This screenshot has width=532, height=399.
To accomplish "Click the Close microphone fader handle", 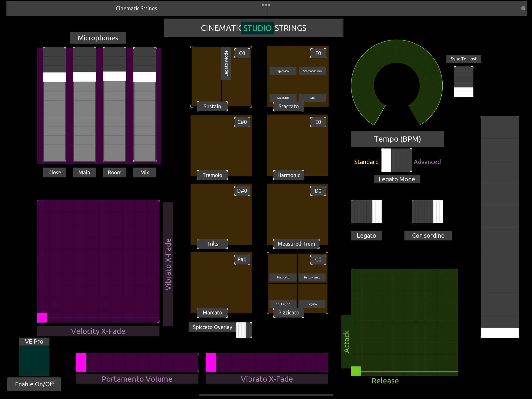I will [54, 77].
